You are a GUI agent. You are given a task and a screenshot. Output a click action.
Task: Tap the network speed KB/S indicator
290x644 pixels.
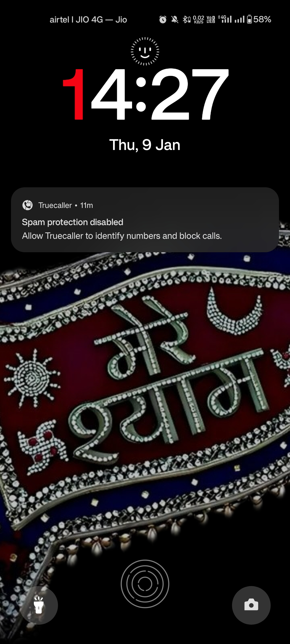click(199, 20)
